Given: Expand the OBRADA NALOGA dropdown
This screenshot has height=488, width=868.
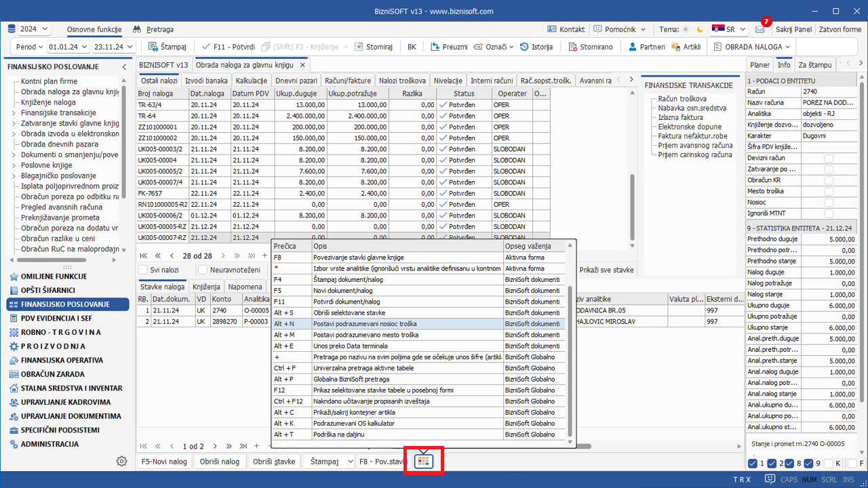Looking at the screenshot, I should (x=753, y=47).
